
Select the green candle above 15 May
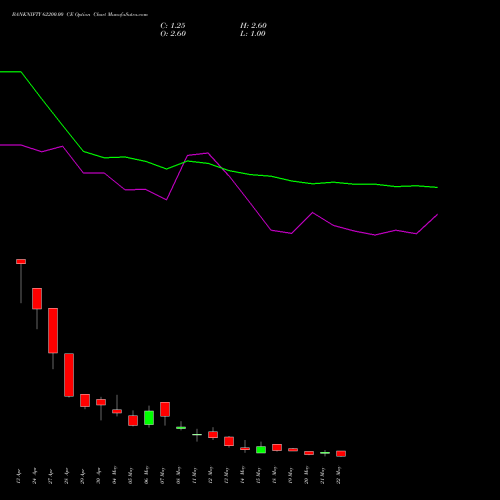pos(261,450)
